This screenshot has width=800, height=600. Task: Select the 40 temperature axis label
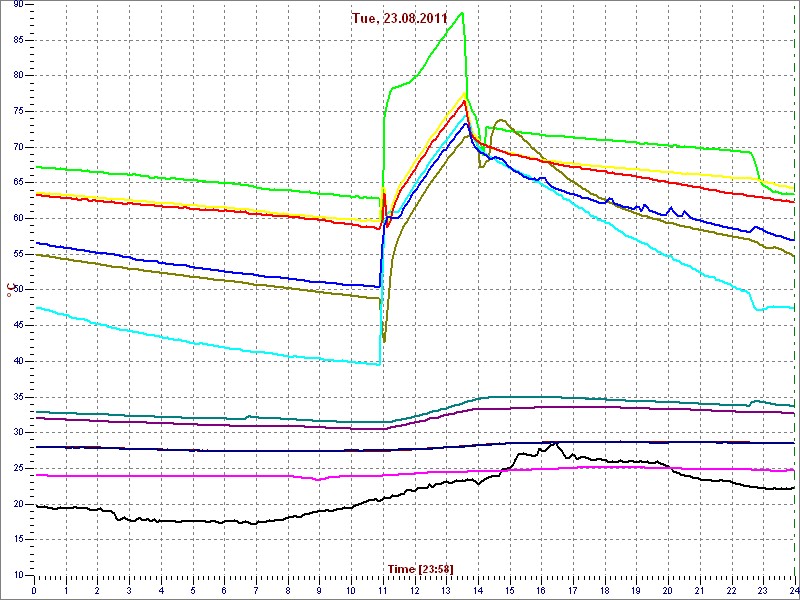pyautogui.click(x=18, y=361)
